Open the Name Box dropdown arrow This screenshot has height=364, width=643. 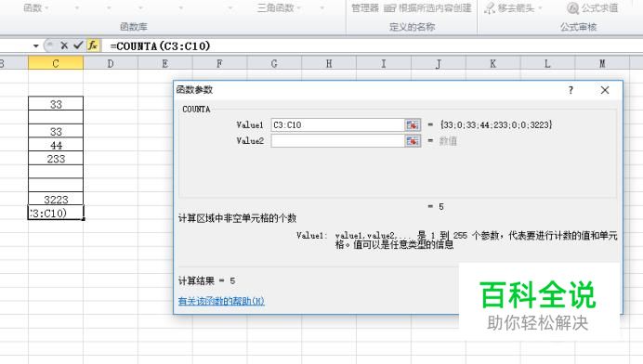pos(36,45)
